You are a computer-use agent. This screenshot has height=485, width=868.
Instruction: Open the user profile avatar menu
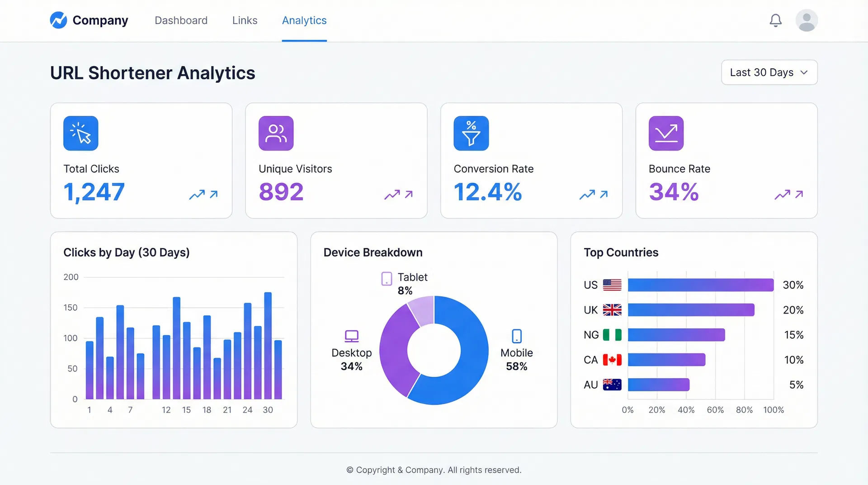tap(807, 20)
